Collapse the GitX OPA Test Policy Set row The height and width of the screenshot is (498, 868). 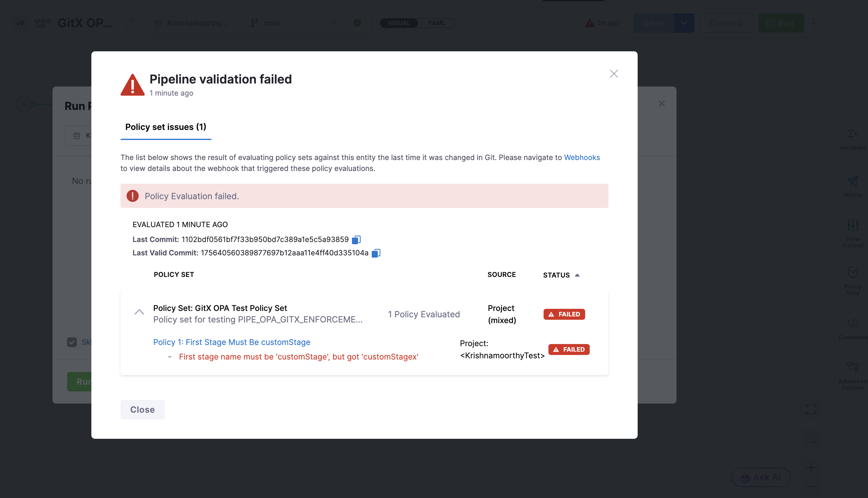click(139, 312)
